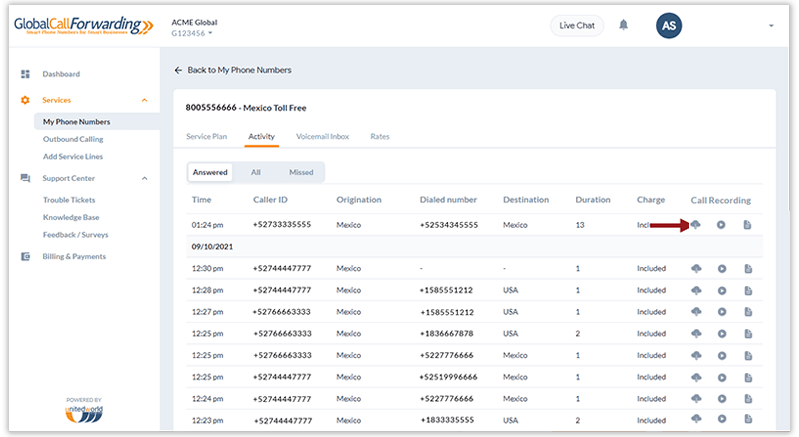Click the 09/10/2021 date row
This screenshot has height=437, width=799.
pyautogui.click(x=474, y=247)
